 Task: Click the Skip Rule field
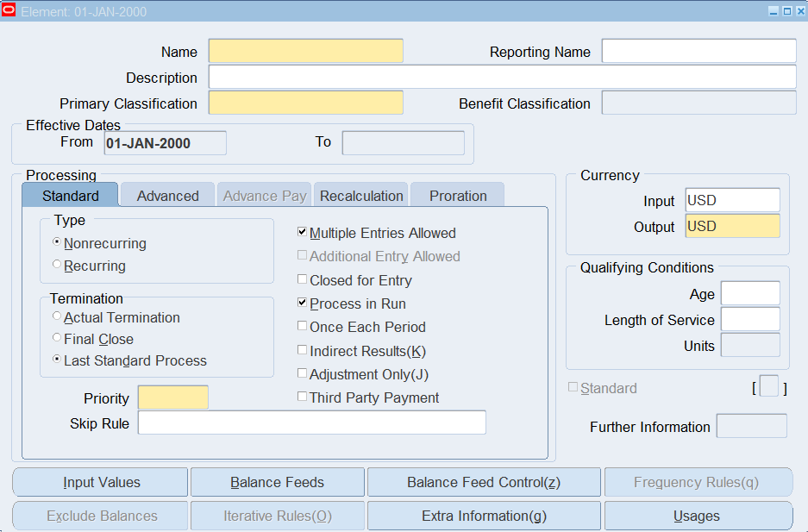(311, 423)
